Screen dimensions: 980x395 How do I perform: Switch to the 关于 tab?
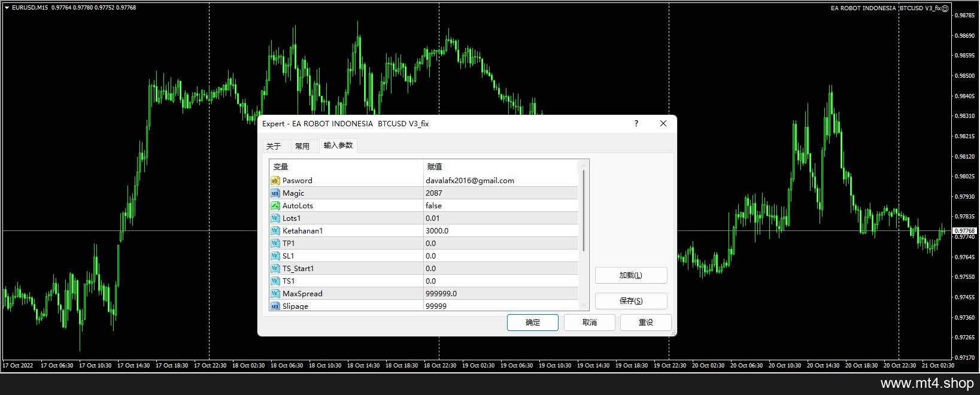click(274, 146)
